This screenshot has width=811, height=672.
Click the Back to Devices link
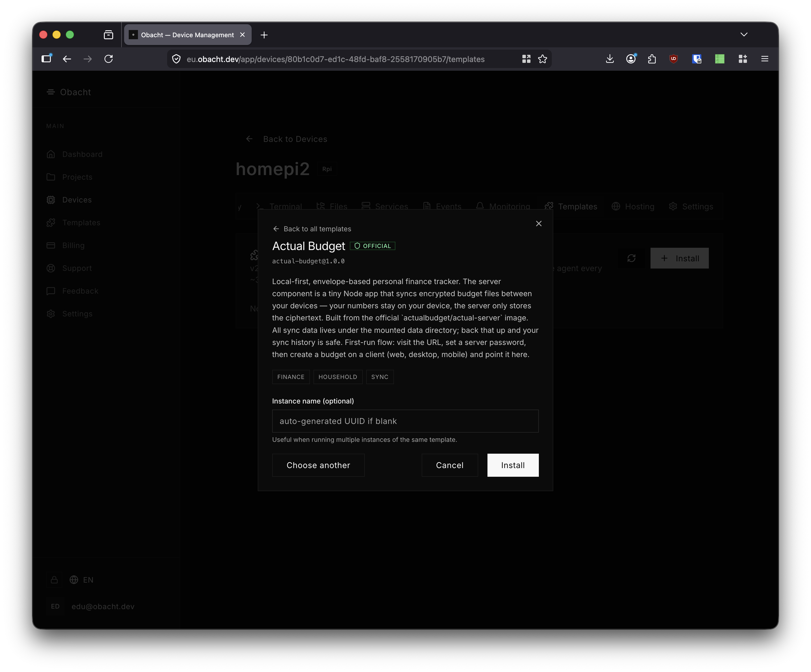[x=287, y=139]
